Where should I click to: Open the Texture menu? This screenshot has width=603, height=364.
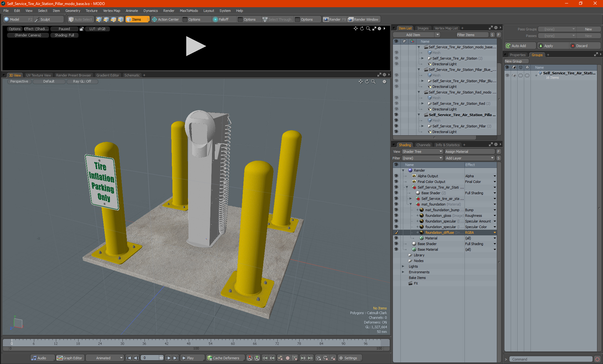click(x=91, y=11)
